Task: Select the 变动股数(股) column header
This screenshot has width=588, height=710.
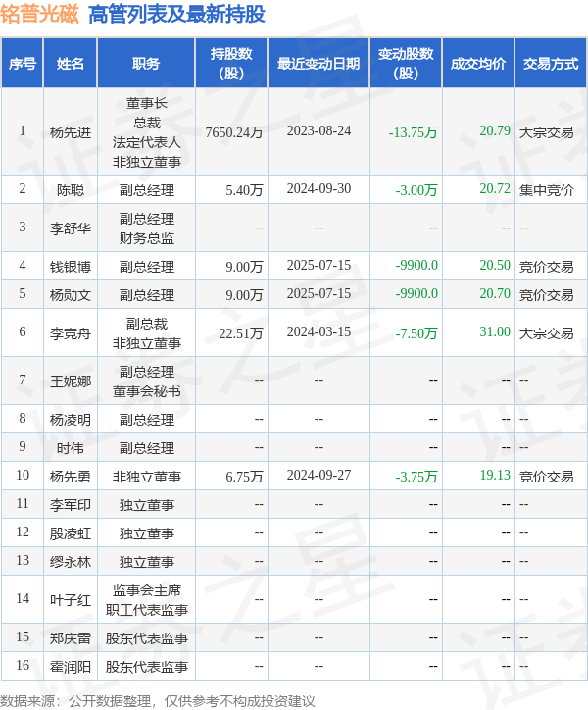Action: click(x=406, y=64)
